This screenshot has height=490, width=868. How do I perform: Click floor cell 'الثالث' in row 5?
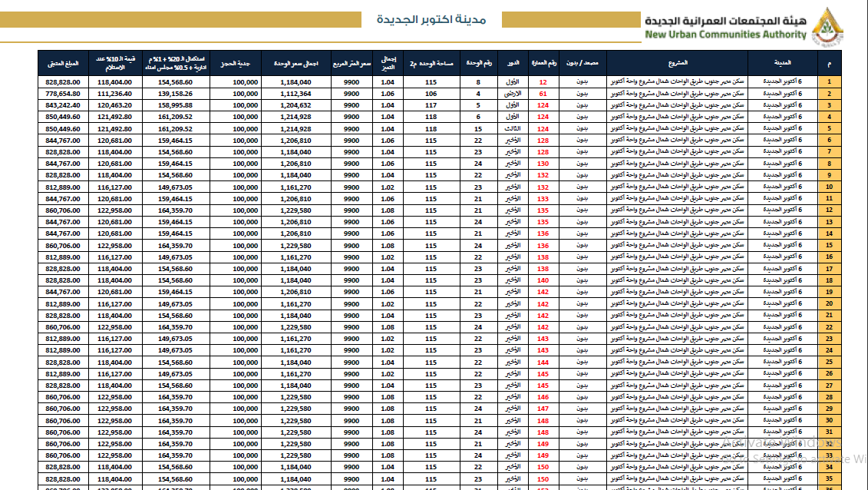[x=513, y=128]
